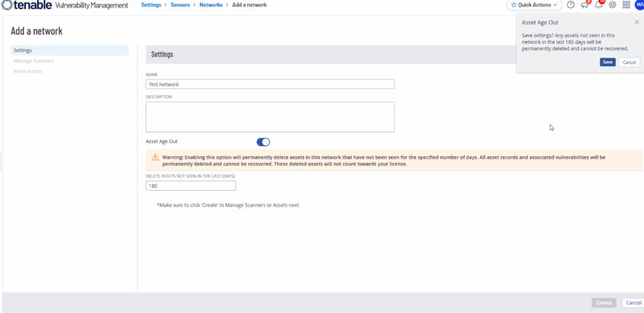
Task: Open the help question mark icon
Action: pos(570,5)
